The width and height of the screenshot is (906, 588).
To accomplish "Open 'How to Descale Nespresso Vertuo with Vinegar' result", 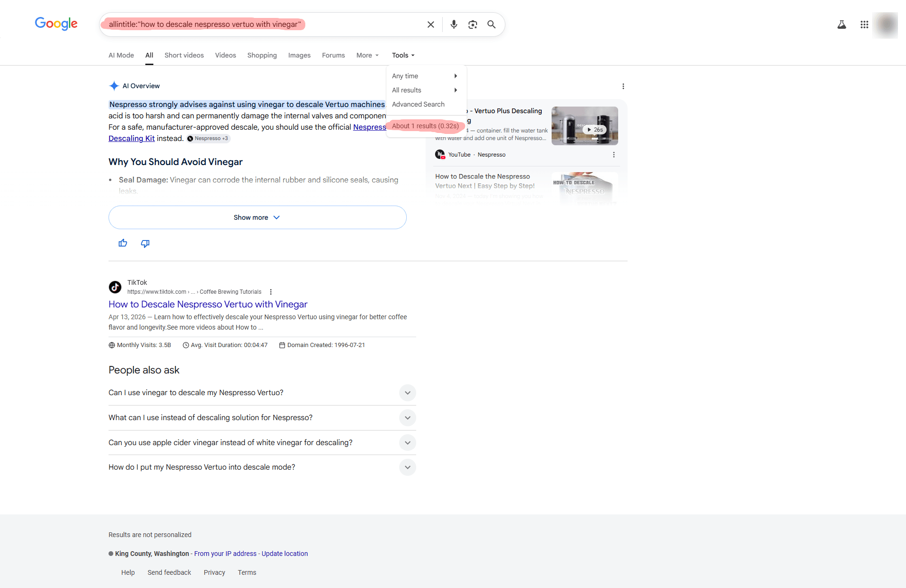I will (x=208, y=304).
